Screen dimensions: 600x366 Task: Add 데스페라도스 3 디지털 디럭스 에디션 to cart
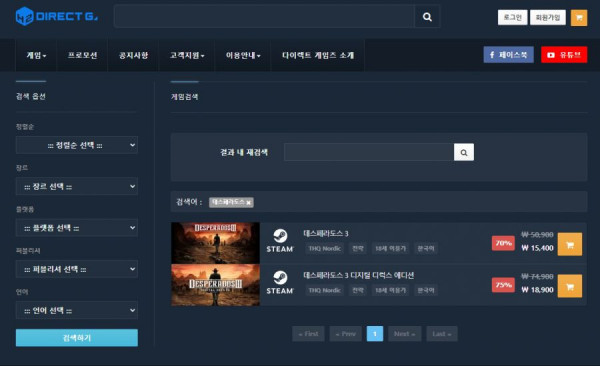569,286
